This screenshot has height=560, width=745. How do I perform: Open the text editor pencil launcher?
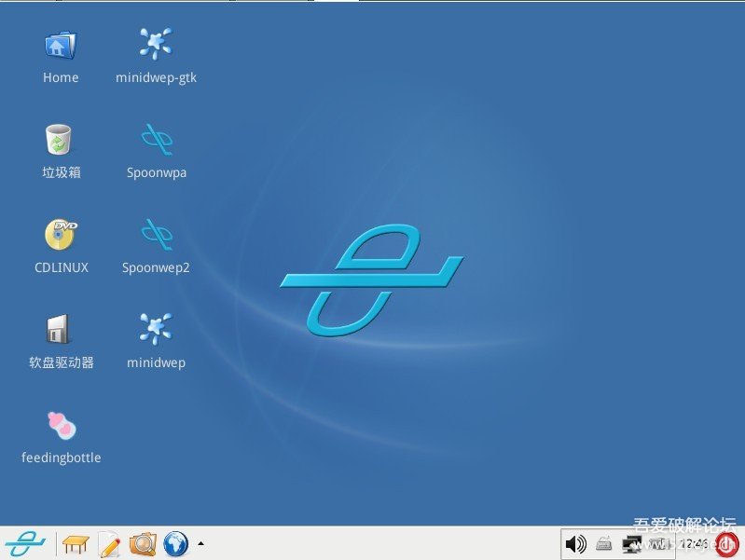tap(109, 544)
